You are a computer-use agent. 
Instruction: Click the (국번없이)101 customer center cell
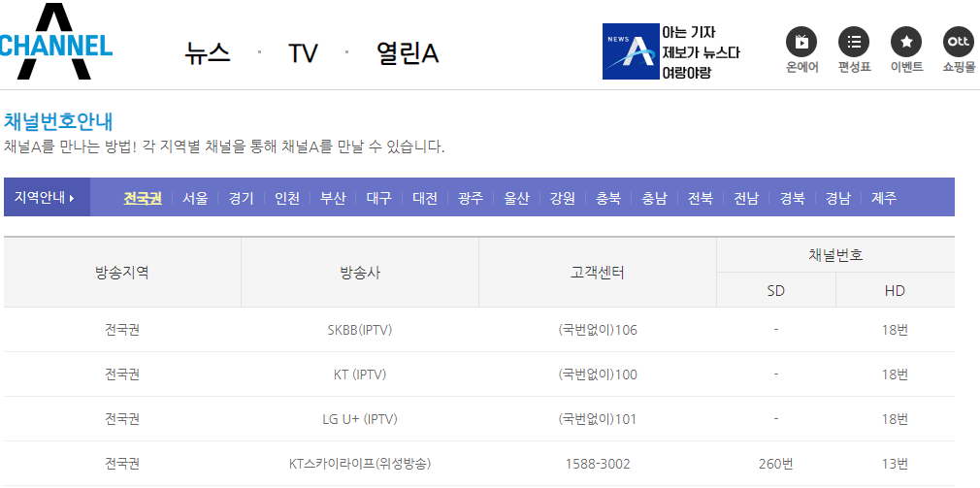click(x=598, y=419)
